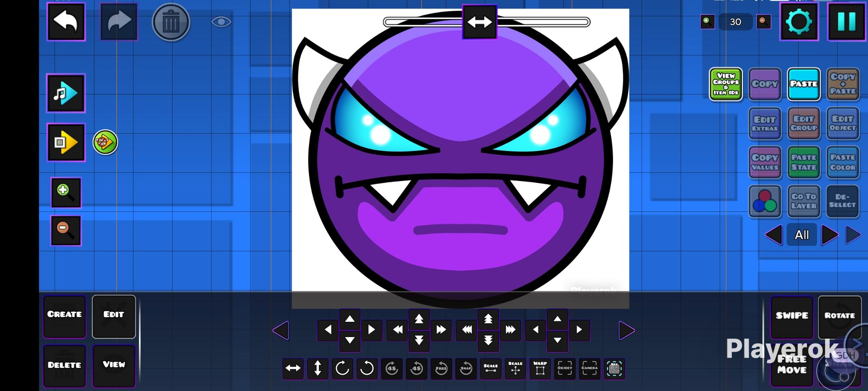Open the RGB color circles button
The width and height of the screenshot is (868, 391).
point(765,201)
